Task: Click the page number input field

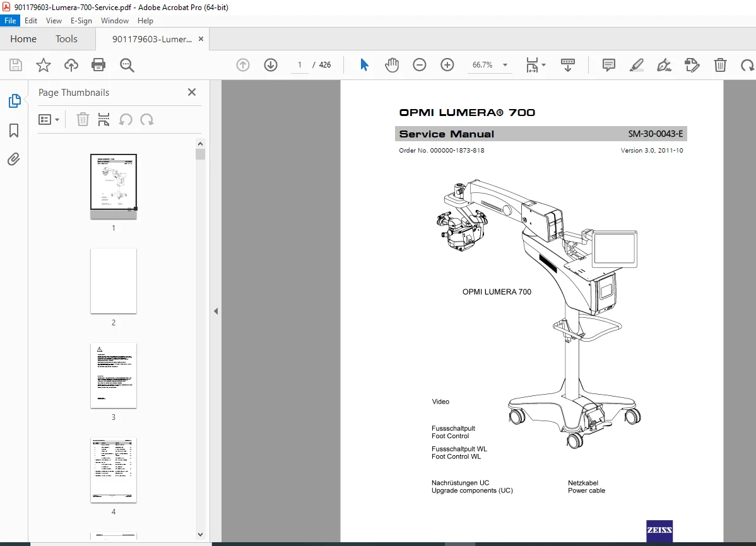Action: tap(299, 64)
